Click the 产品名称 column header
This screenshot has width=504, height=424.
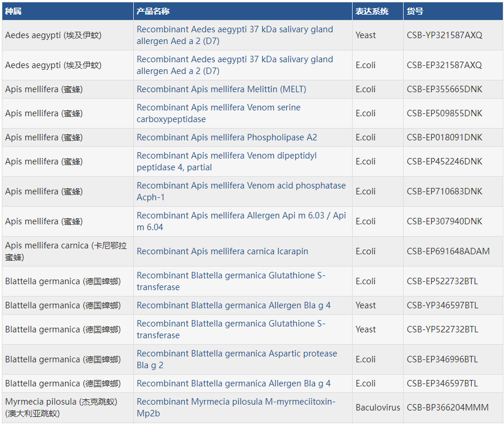pyautogui.click(x=153, y=11)
